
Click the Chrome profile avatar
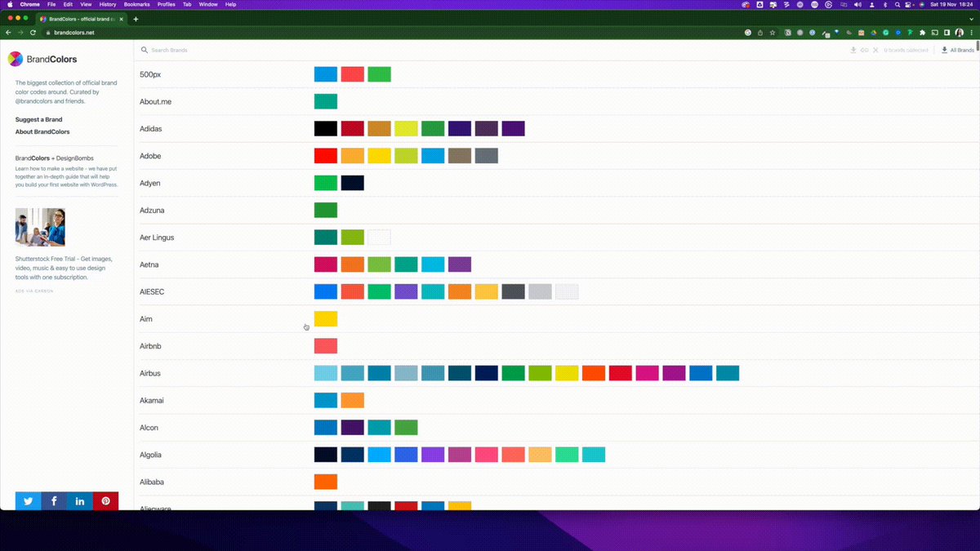[960, 33]
